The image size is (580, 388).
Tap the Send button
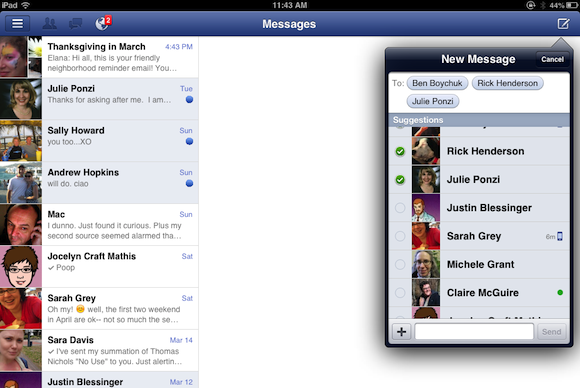[552, 332]
